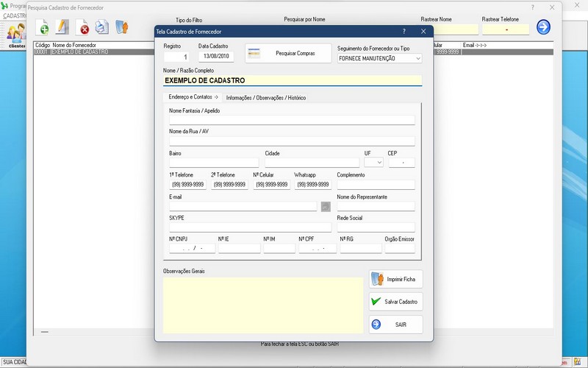Viewport: 588px width, 368px height.
Task: Click the Nº IE field
Action: (x=240, y=249)
